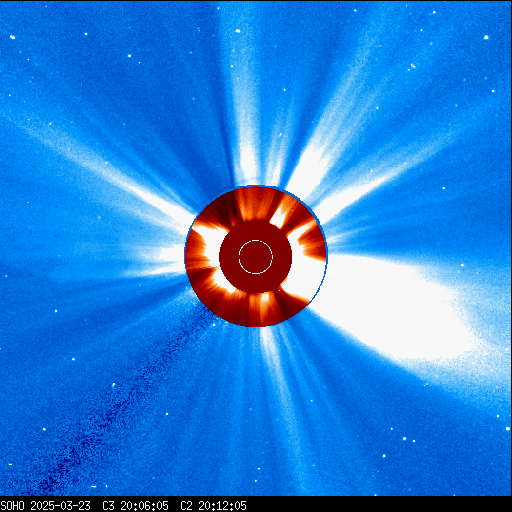
Task: Click the bright star near the top center
Action: coord(238,31)
